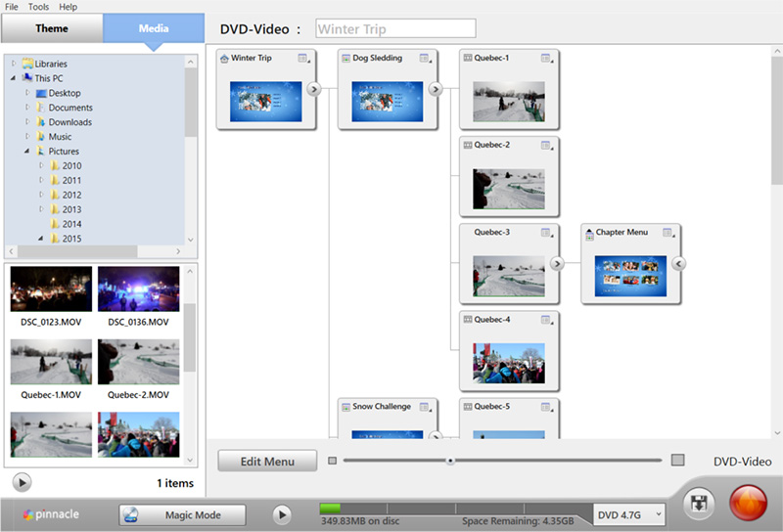Open the DVD 4.7G disc size dropdown

630,514
